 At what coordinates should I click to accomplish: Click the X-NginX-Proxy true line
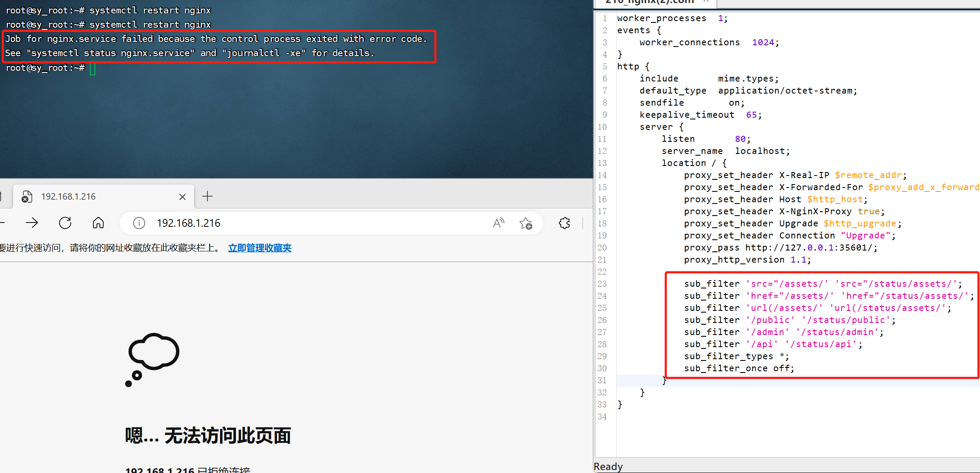pos(784,211)
